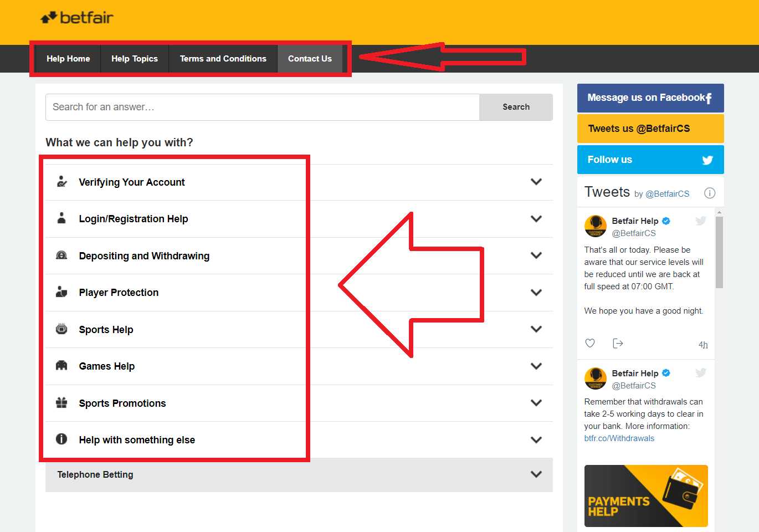Click Telephone Betting label
759x532 pixels.
95,475
